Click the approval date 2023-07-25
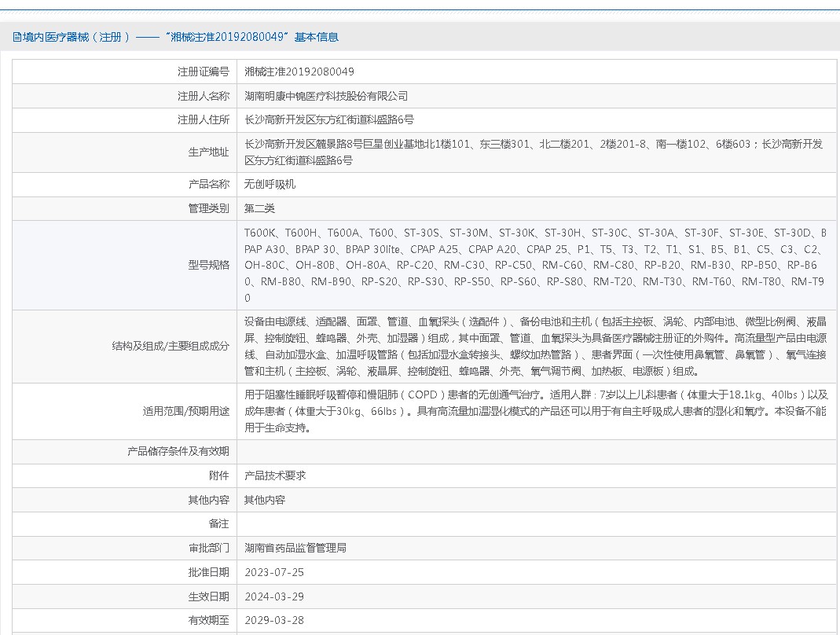The width and height of the screenshot is (840, 635). coord(274,572)
